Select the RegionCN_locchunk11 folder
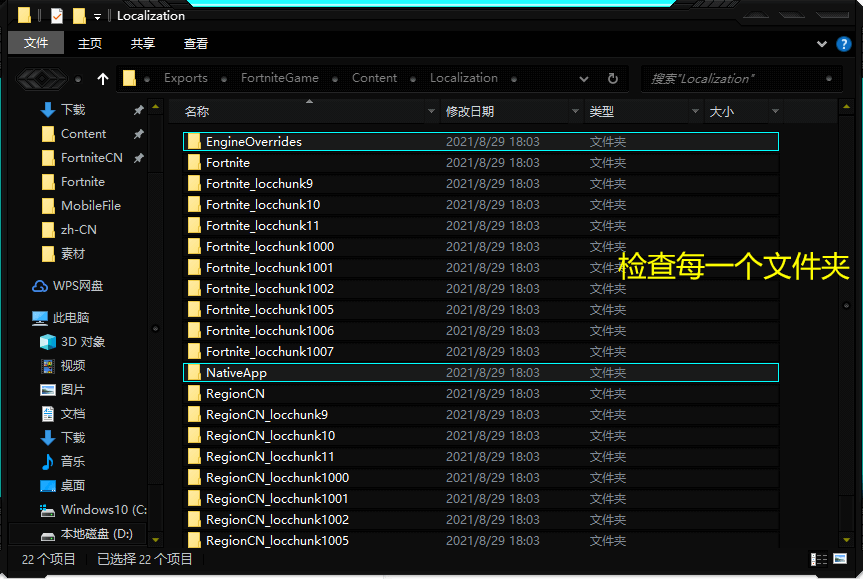This screenshot has width=863, height=579. (480, 457)
